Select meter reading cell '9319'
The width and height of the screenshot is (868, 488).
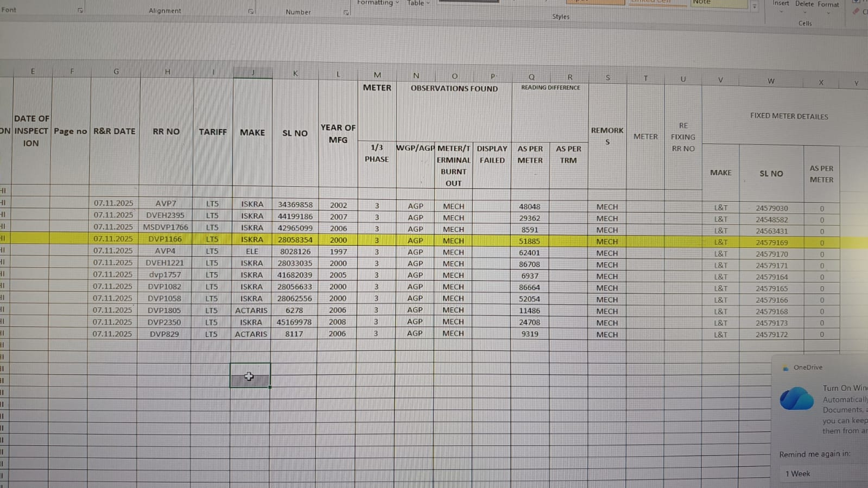(530, 334)
